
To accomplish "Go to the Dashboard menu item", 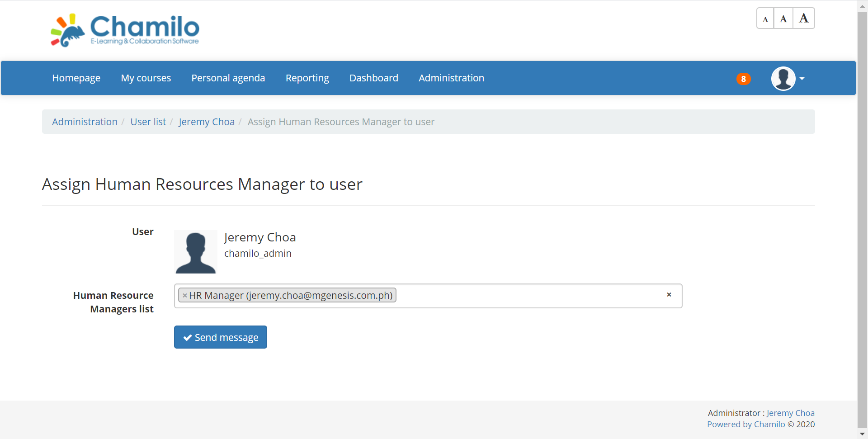I will tap(373, 78).
